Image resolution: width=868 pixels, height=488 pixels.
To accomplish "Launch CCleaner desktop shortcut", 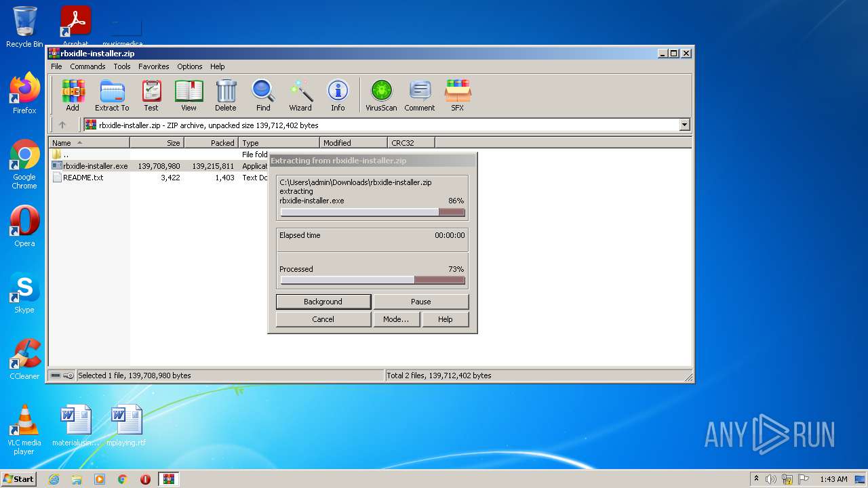I will pyautogui.click(x=24, y=359).
